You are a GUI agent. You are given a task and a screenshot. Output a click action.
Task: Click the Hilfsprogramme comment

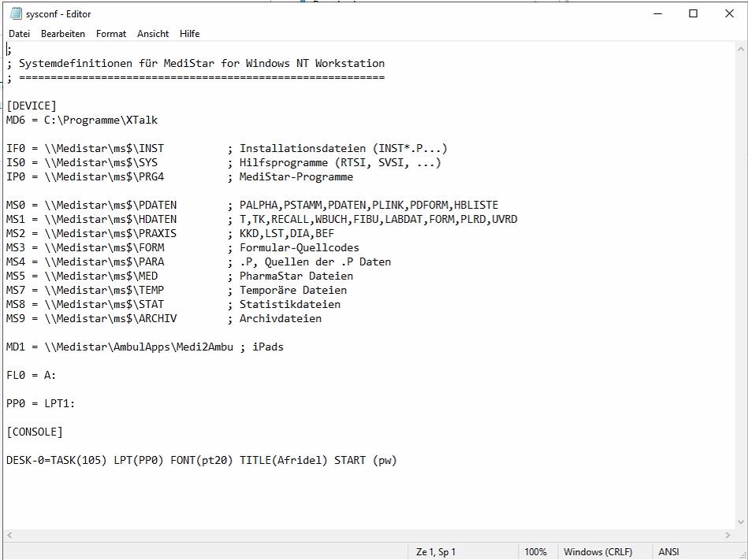click(341, 162)
